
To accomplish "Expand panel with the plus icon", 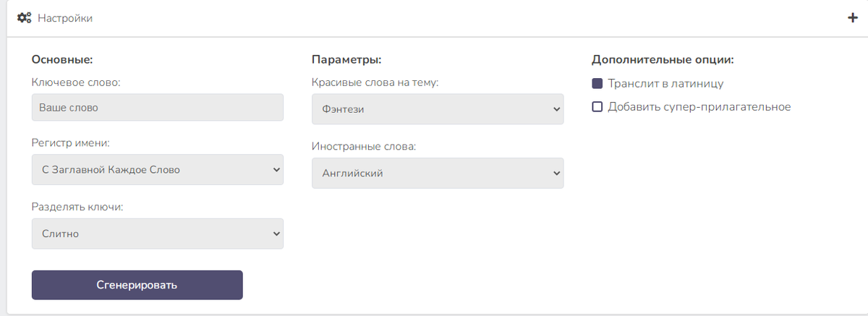I will pyautogui.click(x=852, y=18).
